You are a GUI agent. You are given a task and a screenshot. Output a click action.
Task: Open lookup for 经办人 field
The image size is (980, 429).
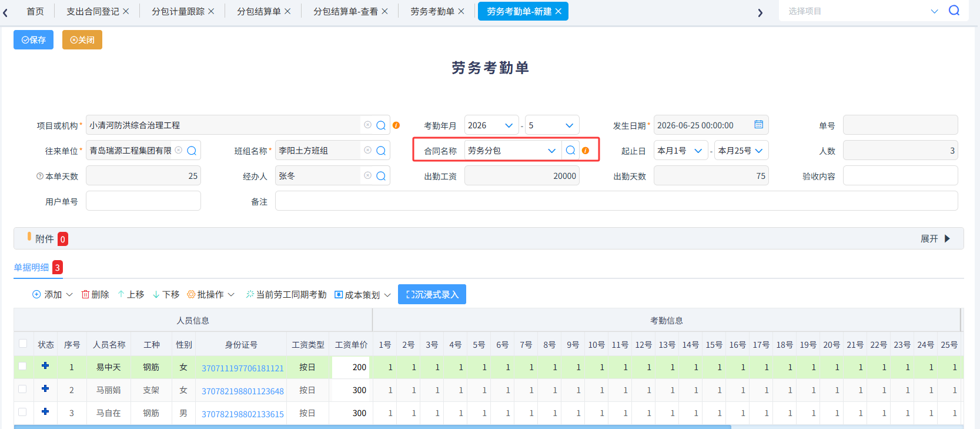(x=381, y=176)
